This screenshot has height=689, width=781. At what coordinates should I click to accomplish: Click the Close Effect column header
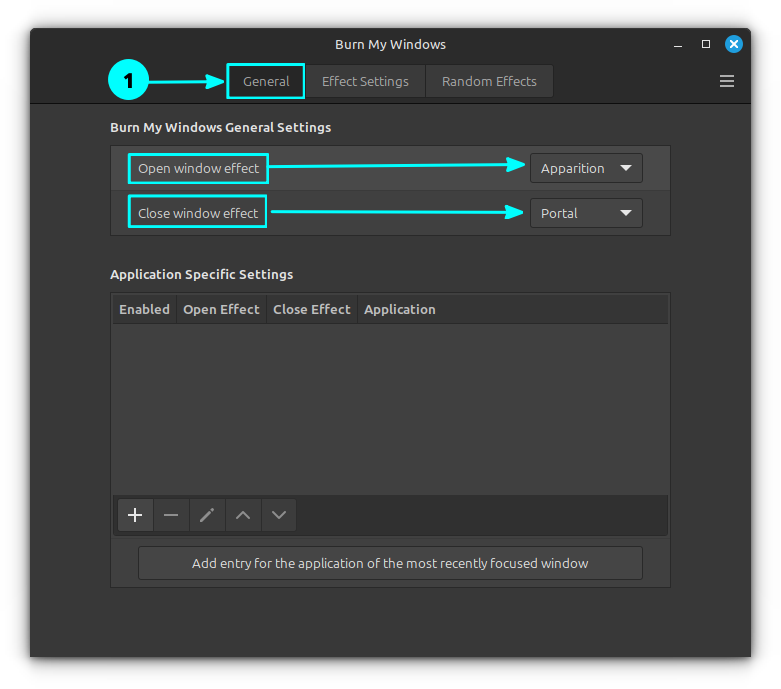click(311, 309)
